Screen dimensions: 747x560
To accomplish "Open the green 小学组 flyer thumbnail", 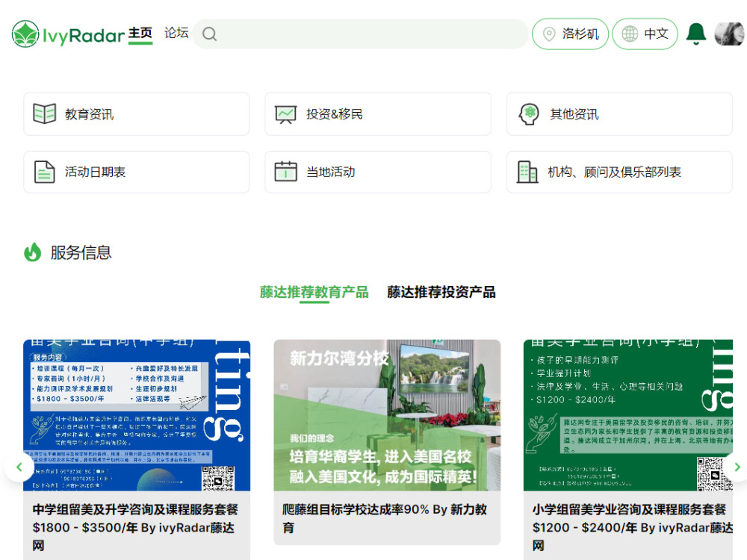I will coord(628,415).
